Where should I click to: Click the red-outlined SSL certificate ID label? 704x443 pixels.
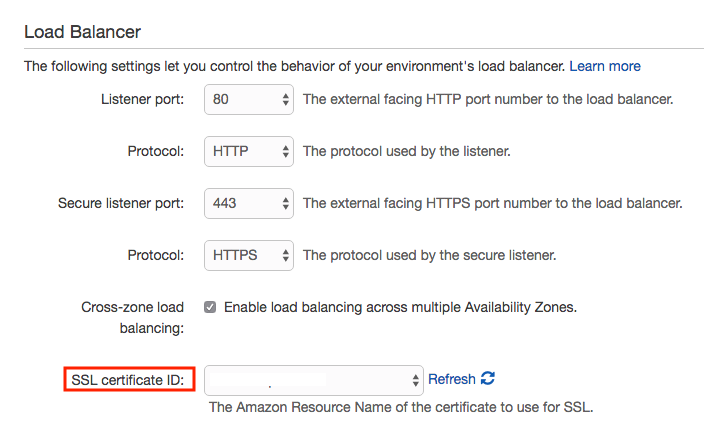point(130,380)
